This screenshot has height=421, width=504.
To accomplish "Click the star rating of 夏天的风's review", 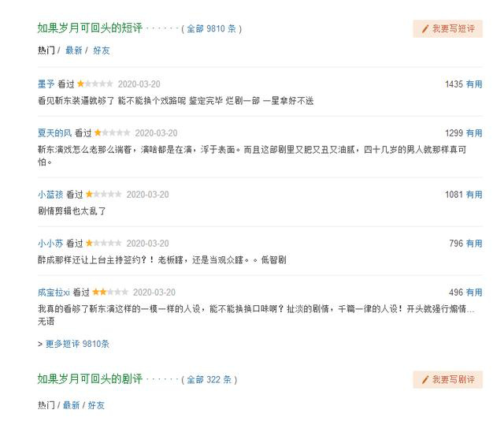I will click(x=112, y=132).
